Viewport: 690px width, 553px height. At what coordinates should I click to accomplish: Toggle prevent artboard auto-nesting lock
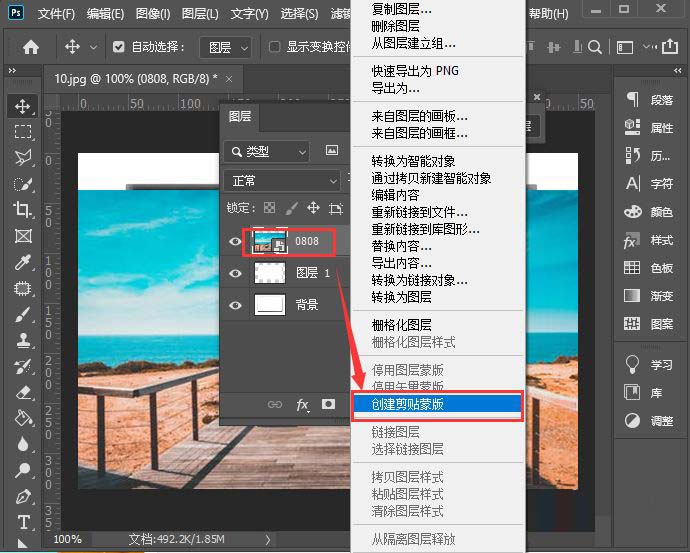tap(336, 208)
